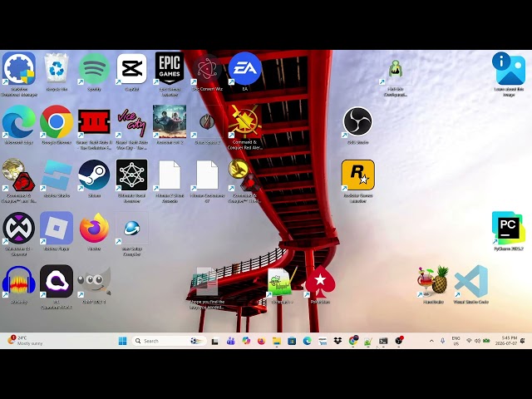Open the second blank file shortcut
Viewport: 532px width, 399px height.
207,175
